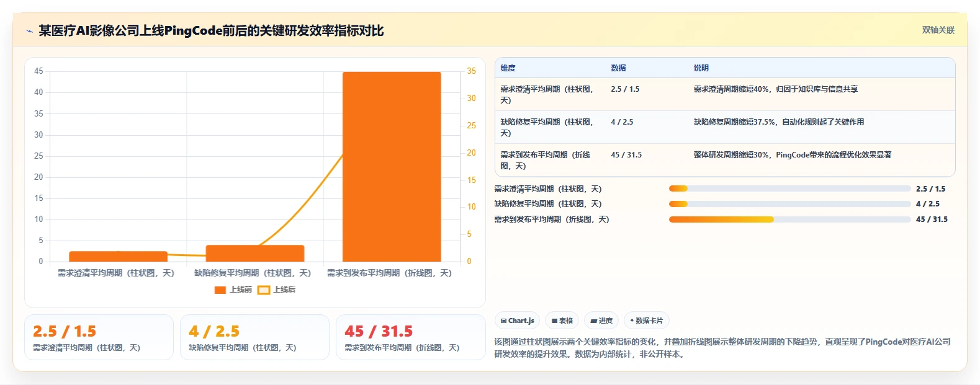Click the chart title heading text
The height and width of the screenshot is (385, 980).
pyautogui.click(x=211, y=31)
